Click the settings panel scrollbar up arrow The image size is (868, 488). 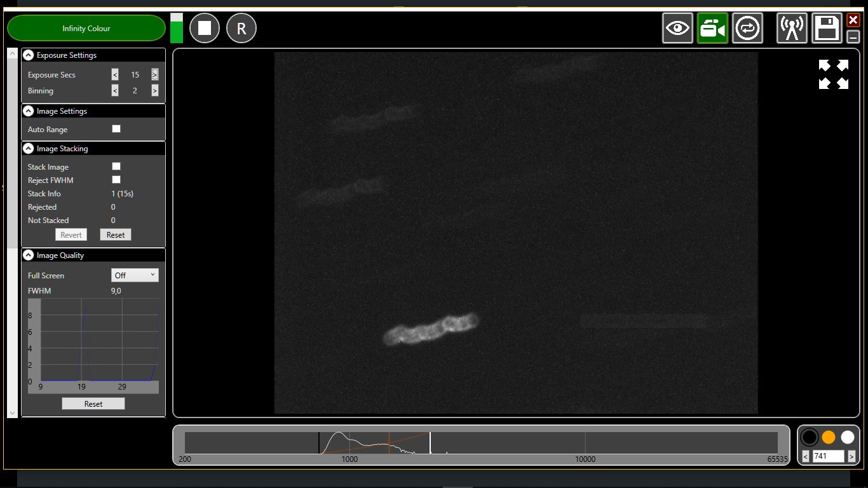[12, 53]
